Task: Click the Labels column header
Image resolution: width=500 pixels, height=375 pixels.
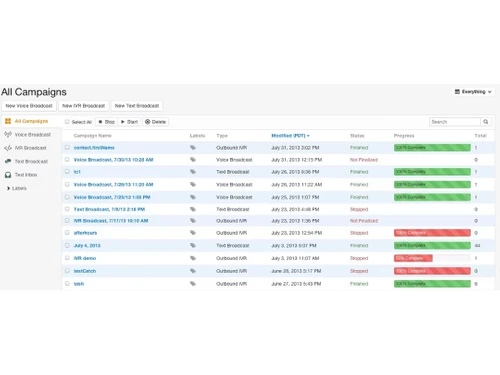Action: tap(197, 136)
